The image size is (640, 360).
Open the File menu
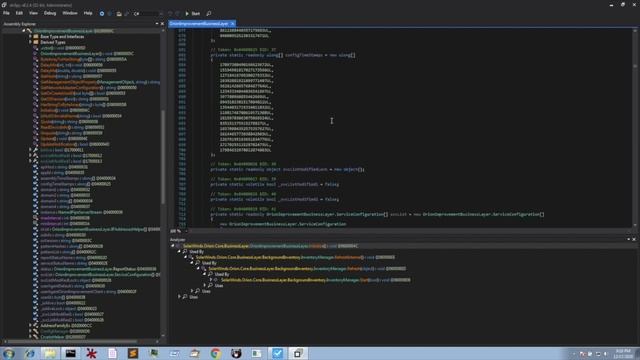(6, 13)
